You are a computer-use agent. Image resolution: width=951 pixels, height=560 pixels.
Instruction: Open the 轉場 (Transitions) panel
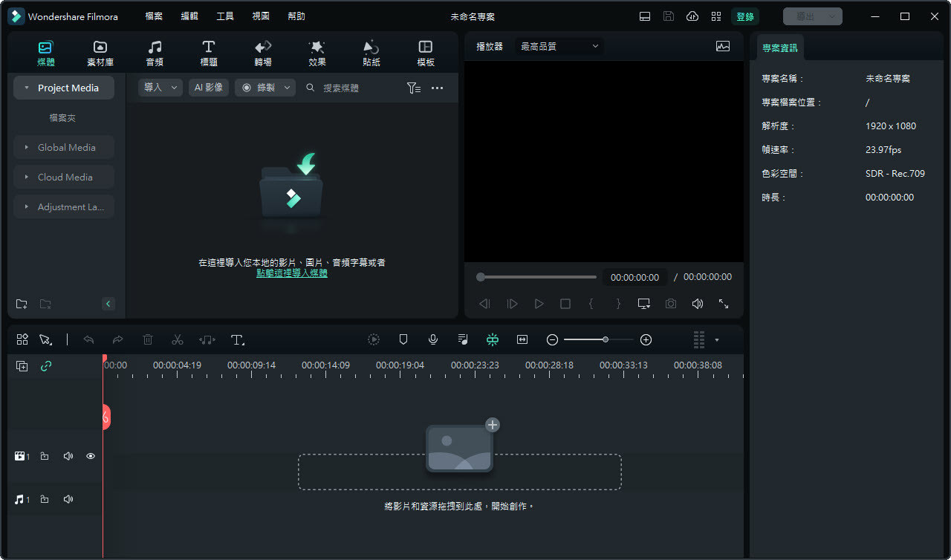pos(262,52)
